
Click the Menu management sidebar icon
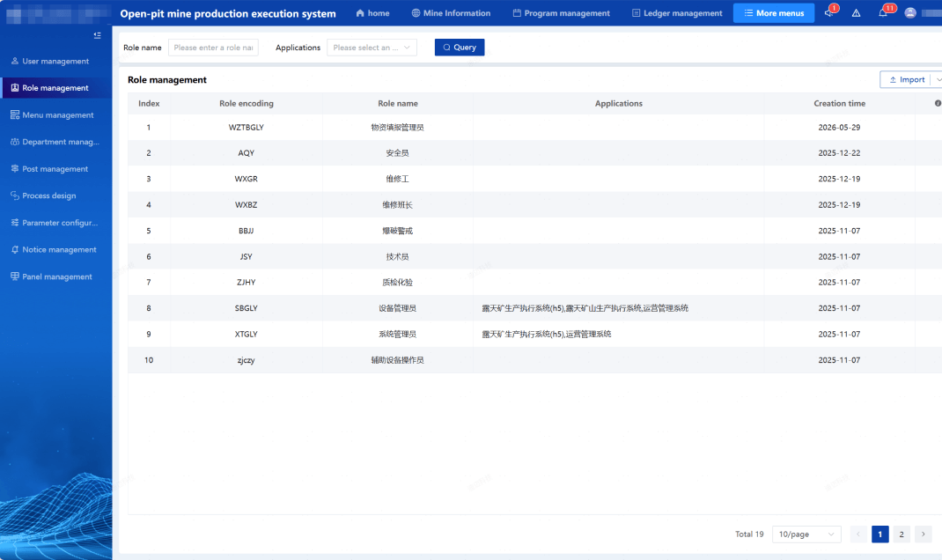click(15, 114)
